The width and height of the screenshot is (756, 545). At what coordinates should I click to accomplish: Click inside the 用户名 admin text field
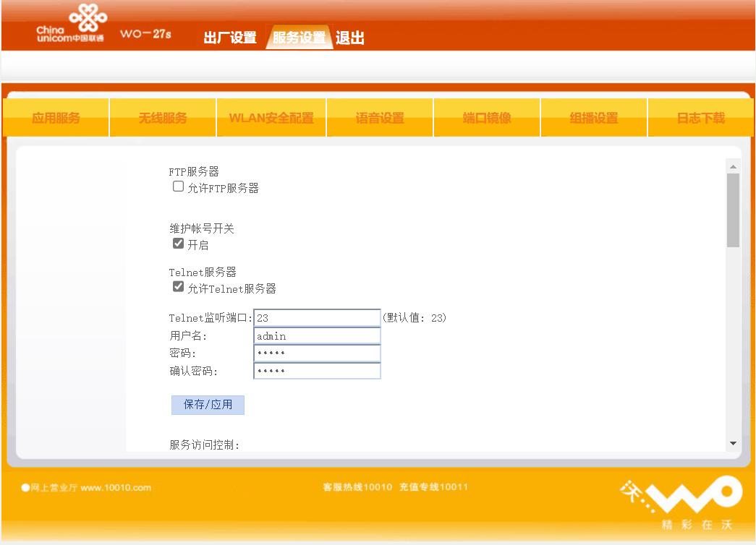(x=316, y=335)
